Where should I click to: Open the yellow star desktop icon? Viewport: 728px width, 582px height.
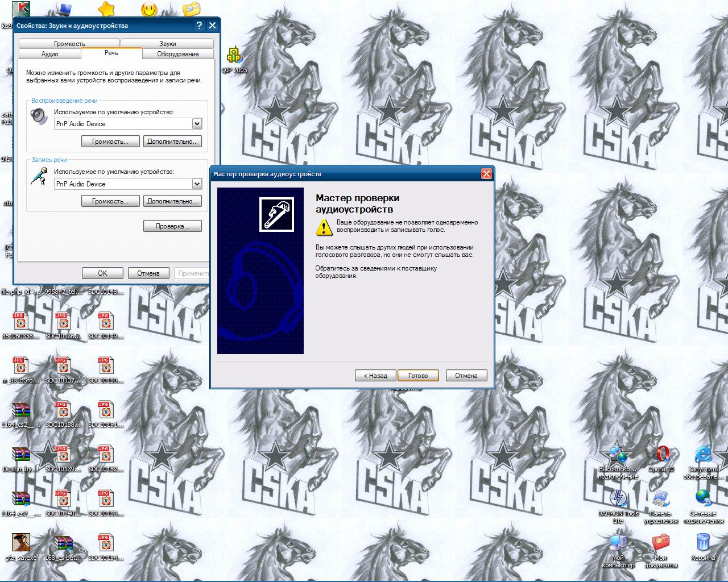[106, 9]
